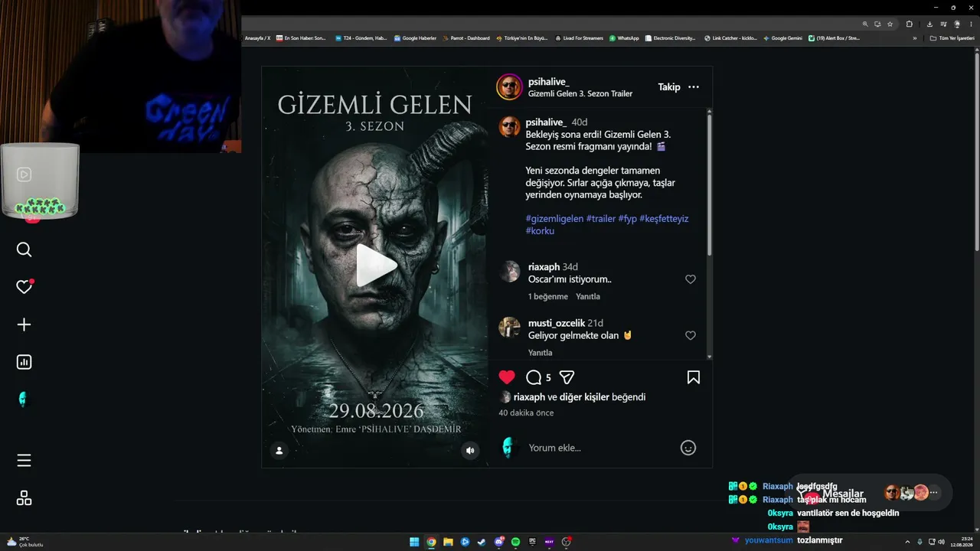980x551 pixels.
Task: Open Spotify from the taskbar
Action: [x=515, y=542]
